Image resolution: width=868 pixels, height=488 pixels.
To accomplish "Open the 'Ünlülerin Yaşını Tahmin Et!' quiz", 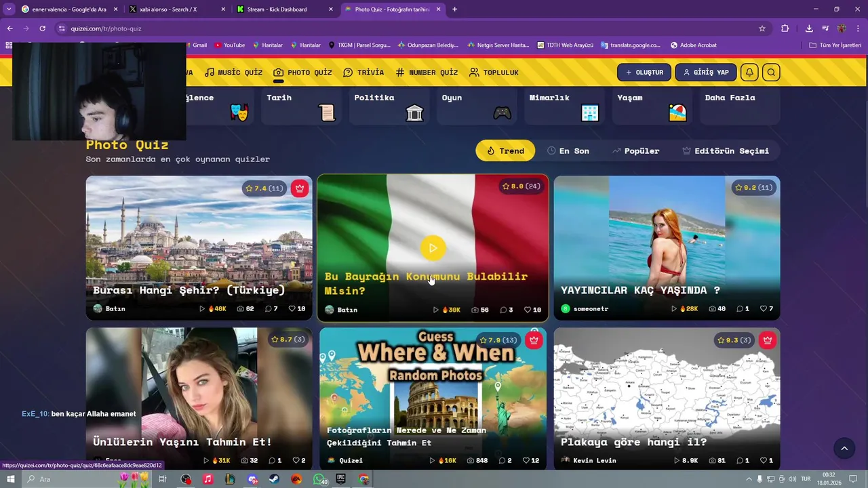I will click(199, 399).
